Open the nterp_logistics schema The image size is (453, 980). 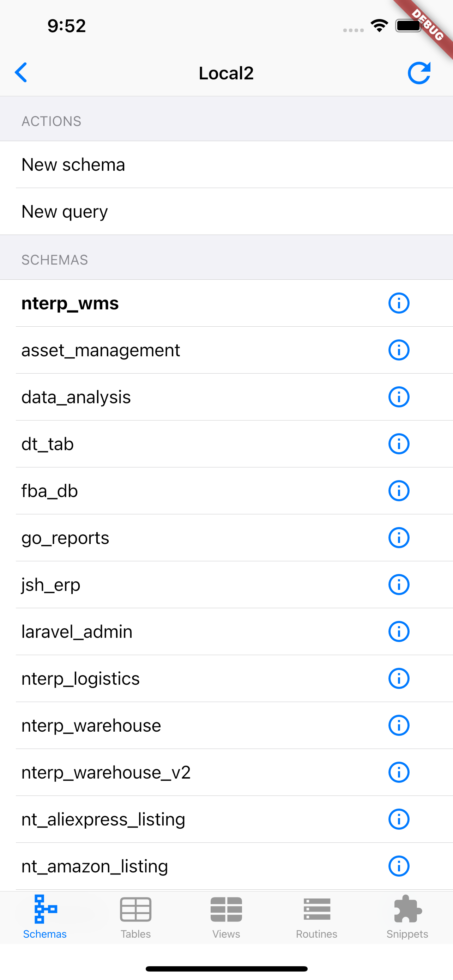click(226, 679)
